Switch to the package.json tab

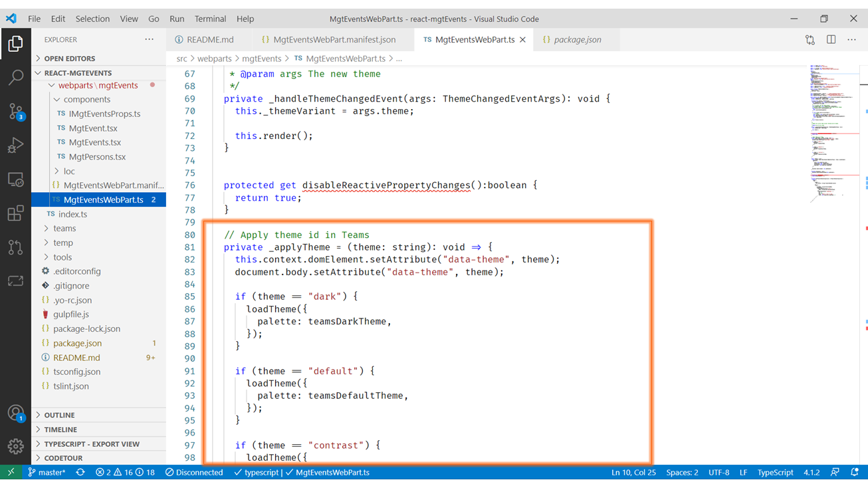click(x=577, y=40)
